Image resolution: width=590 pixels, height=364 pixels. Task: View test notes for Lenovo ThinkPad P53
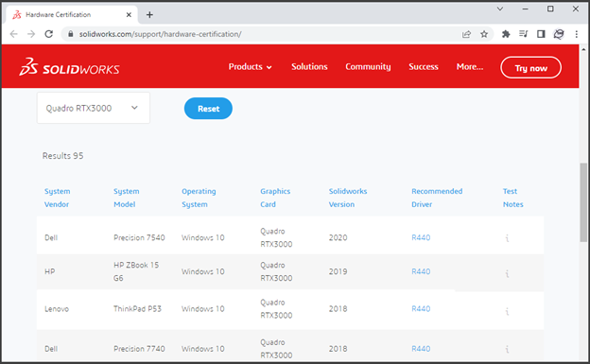pos(507,311)
